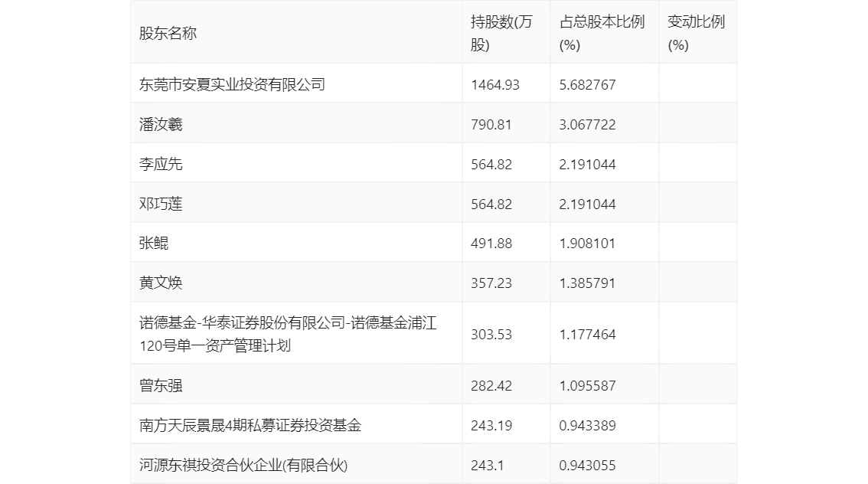This screenshot has width=868, height=484.
Task: Click 2.191044 in the 邓巧莲 row
Action: 587,204
